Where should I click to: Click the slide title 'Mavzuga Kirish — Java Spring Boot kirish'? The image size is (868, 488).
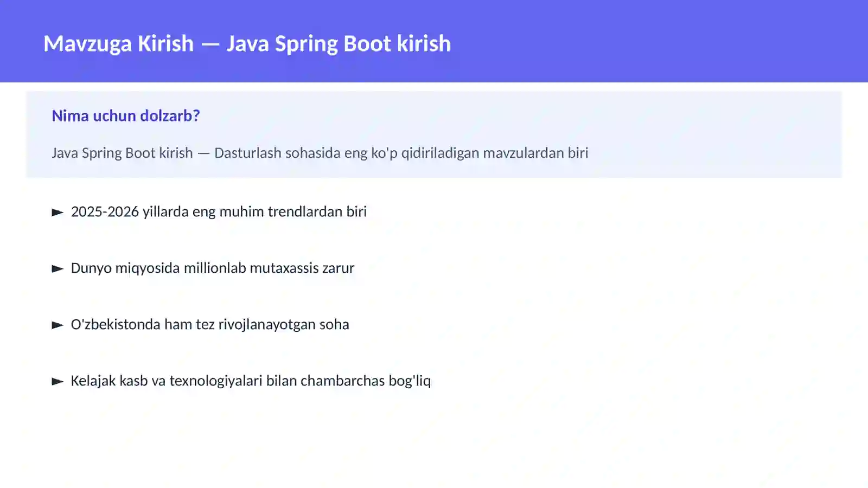pyautogui.click(x=247, y=43)
